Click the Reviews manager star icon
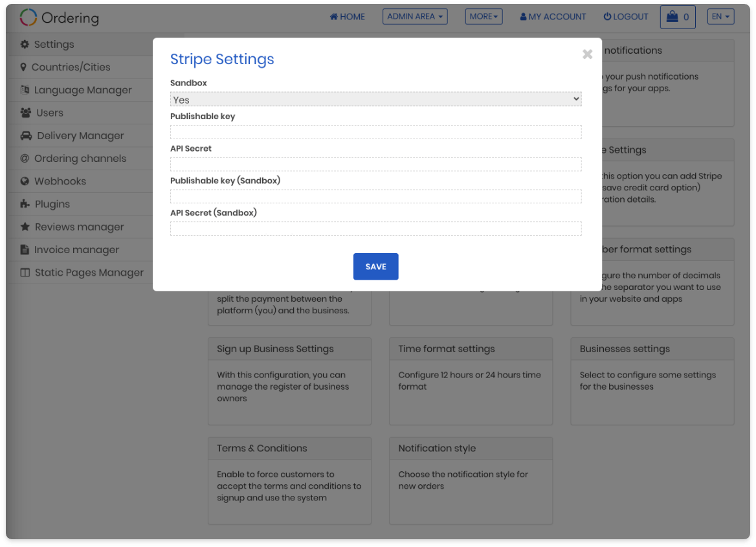 point(25,227)
